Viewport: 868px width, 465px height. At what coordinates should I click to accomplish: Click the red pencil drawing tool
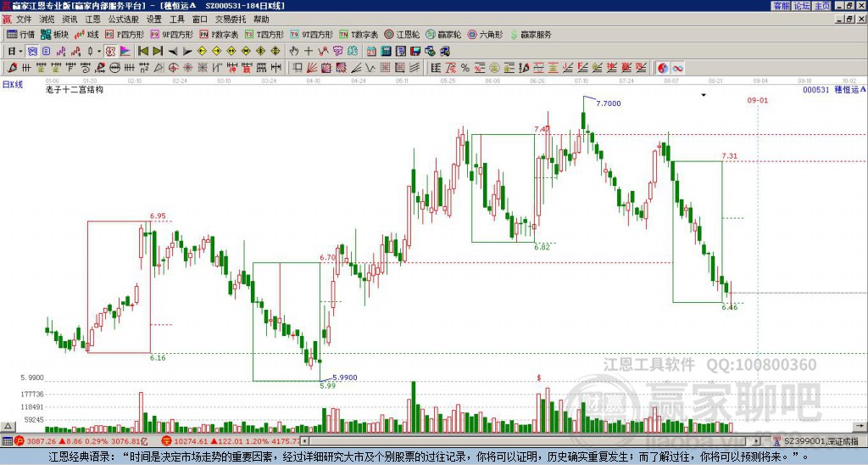(x=12, y=68)
